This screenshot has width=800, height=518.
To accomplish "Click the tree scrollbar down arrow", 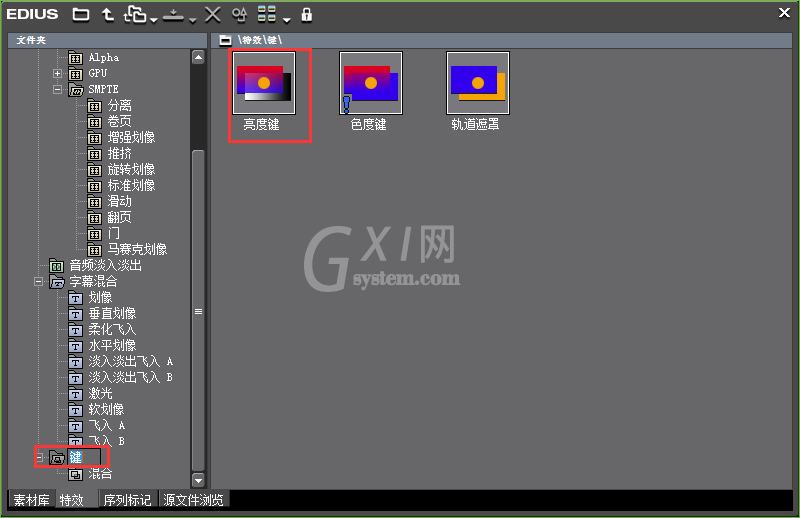I will [198, 480].
